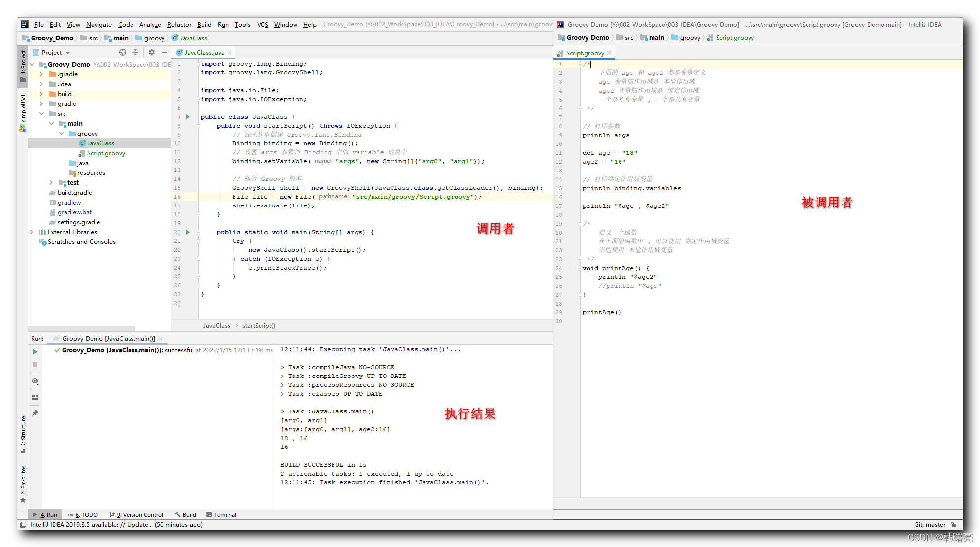Open the 6: TODO tool tab
980x547 pixels.
(x=83, y=515)
